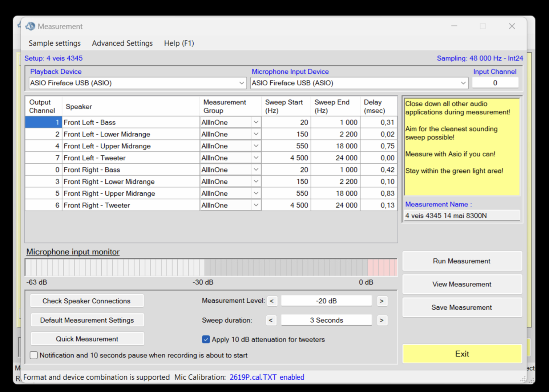Open Measurement Group dropdown for Front Right - Bass
The width and height of the screenshot is (549, 392).
(x=256, y=170)
